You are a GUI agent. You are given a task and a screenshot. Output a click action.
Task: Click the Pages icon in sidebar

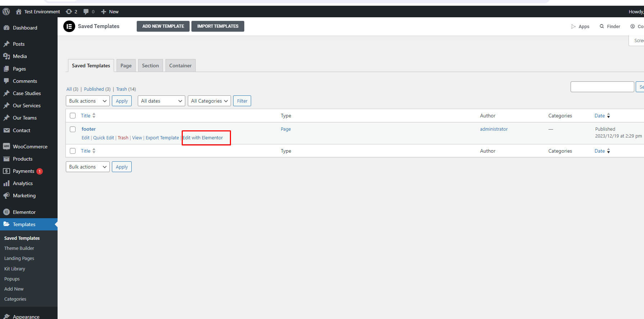(6, 69)
